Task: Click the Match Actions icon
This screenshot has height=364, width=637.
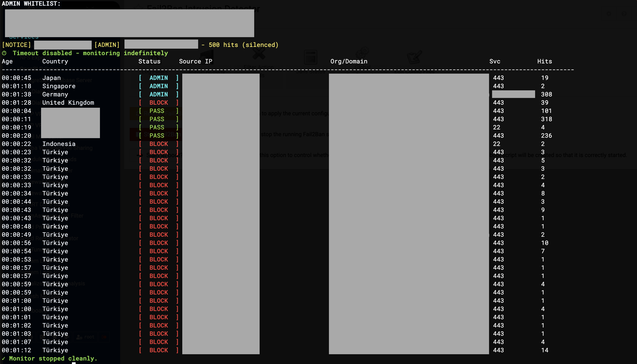Action: point(207,57)
